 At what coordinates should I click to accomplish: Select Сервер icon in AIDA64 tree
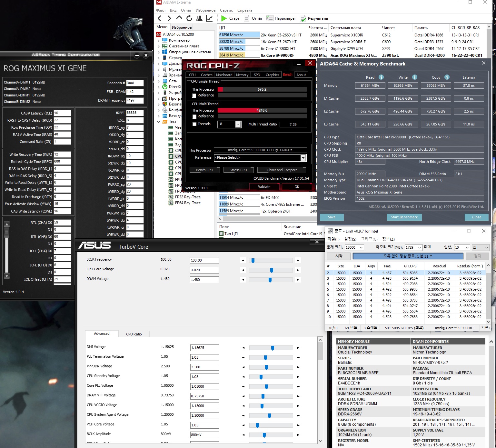pos(165,58)
